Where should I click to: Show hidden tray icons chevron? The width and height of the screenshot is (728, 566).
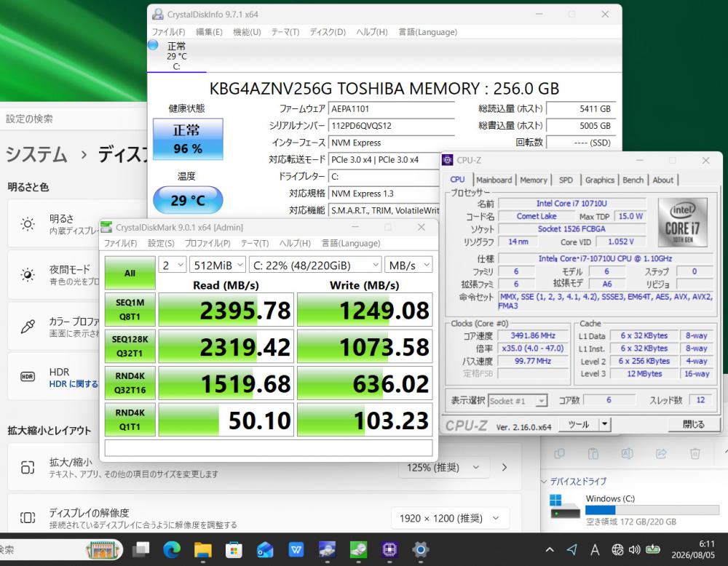(550, 550)
